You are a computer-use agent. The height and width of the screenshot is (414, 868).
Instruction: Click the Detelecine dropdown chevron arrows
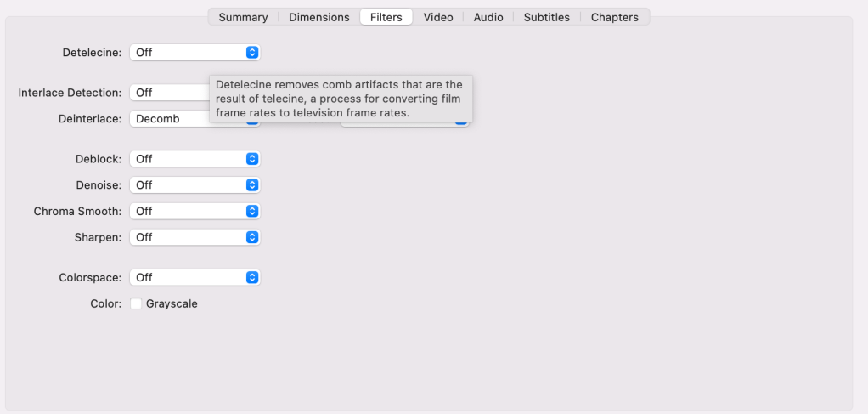251,53
